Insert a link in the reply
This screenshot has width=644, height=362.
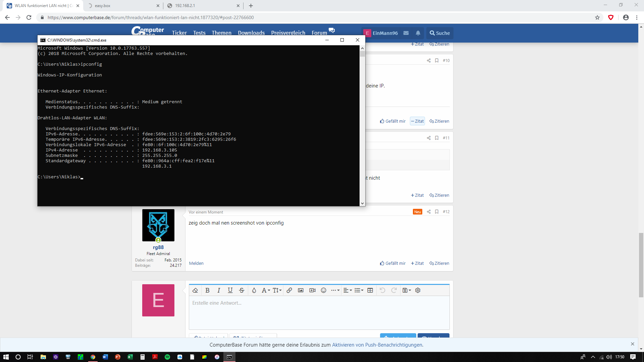point(289,290)
